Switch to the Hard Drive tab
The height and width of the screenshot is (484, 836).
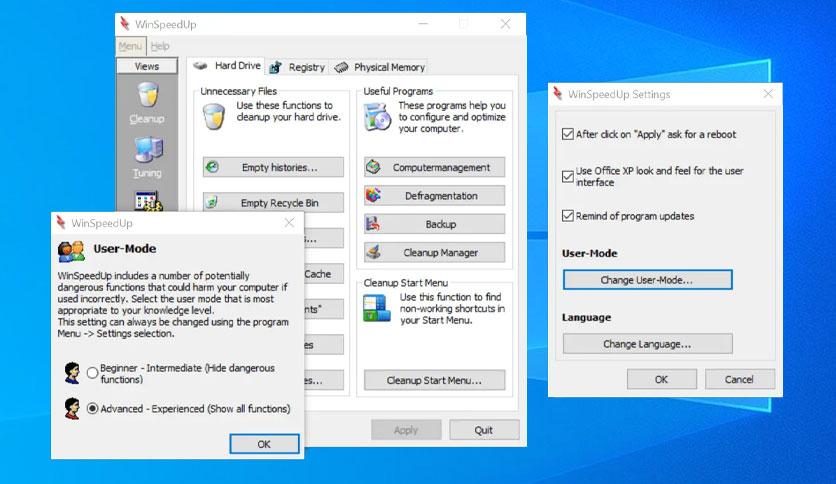pyautogui.click(x=227, y=66)
